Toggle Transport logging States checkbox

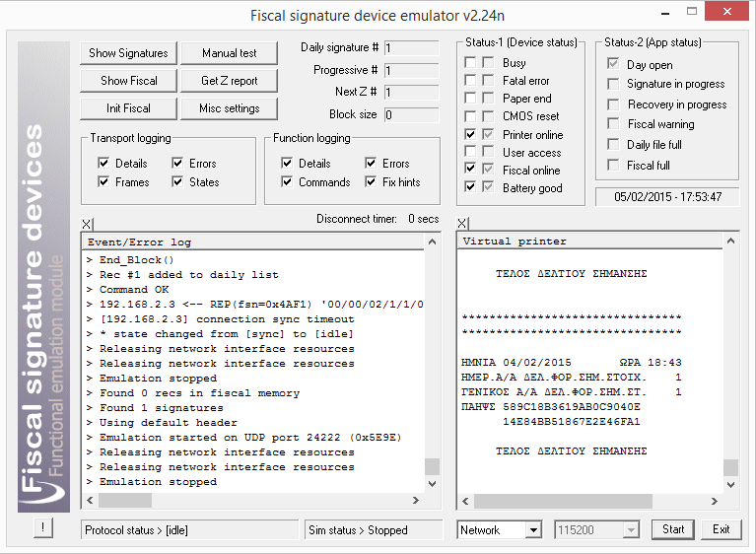(x=177, y=181)
